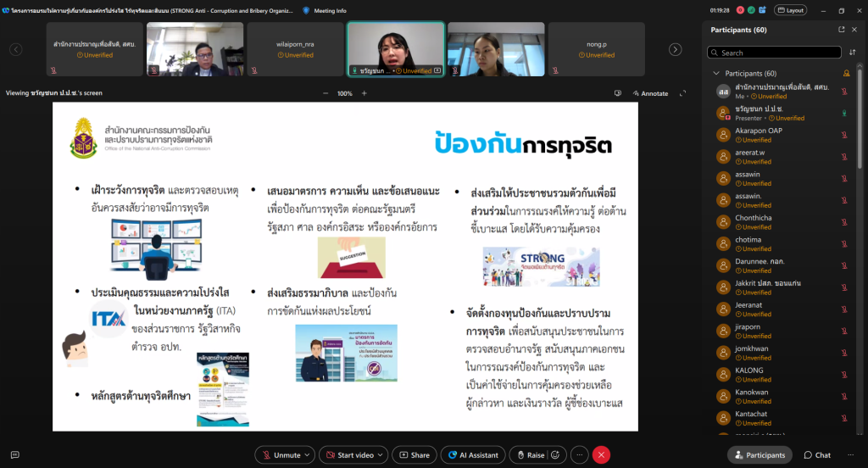Unmute your microphone
Image resolution: width=868 pixels, height=468 pixels.
coord(281,454)
